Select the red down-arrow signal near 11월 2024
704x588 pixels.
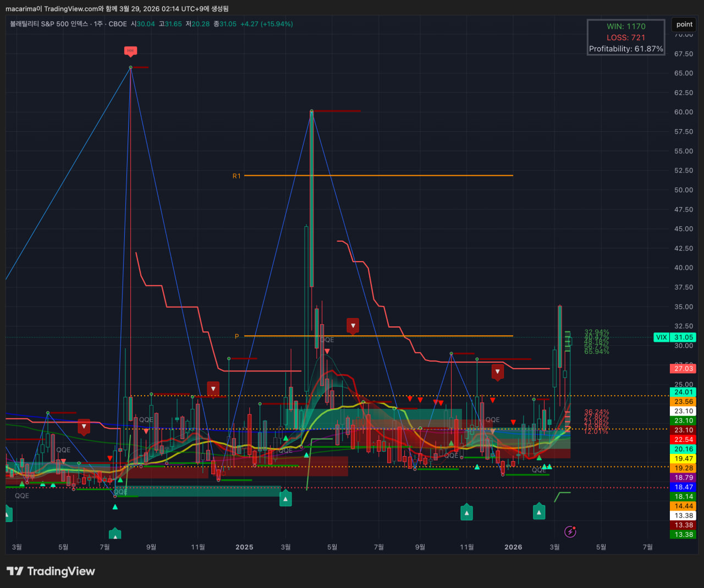click(x=213, y=389)
